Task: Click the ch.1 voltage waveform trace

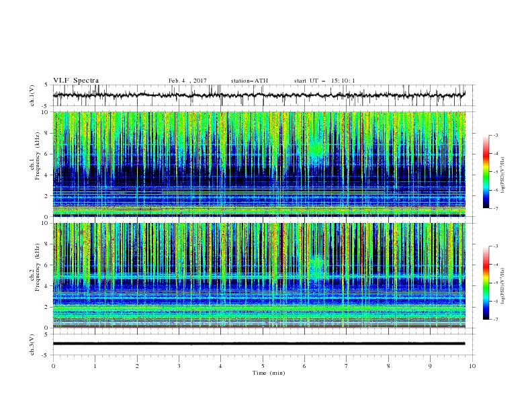Action: click(259, 95)
